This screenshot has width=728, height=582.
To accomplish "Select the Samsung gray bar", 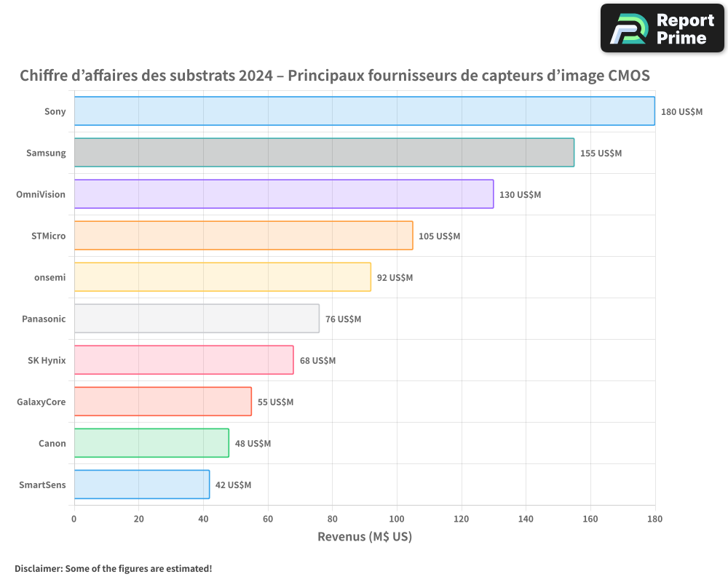I will pyautogui.click(x=324, y=153).
